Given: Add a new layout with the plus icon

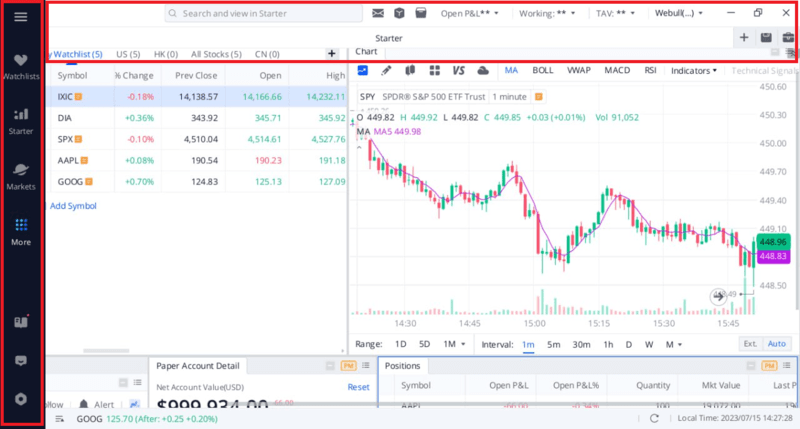Looking at the screenshot, I should 744,37.
